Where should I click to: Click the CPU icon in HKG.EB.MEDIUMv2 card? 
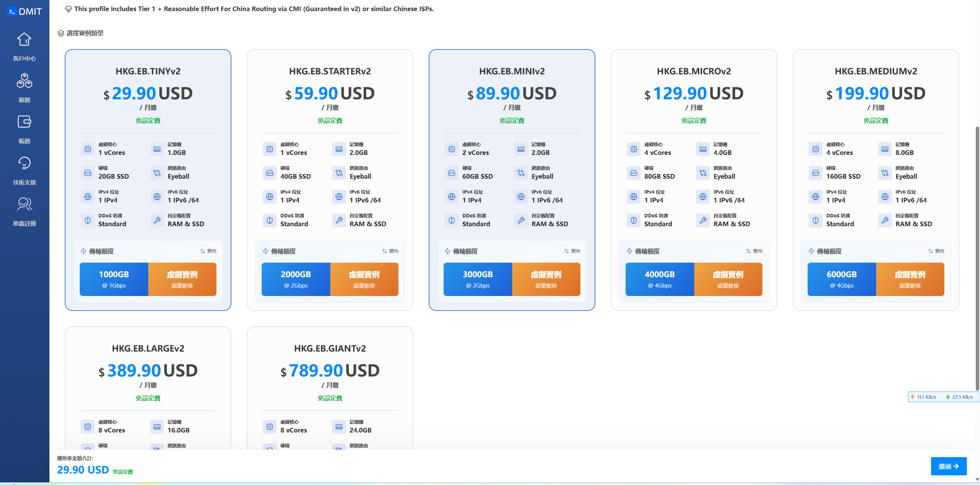pos(816,149)
